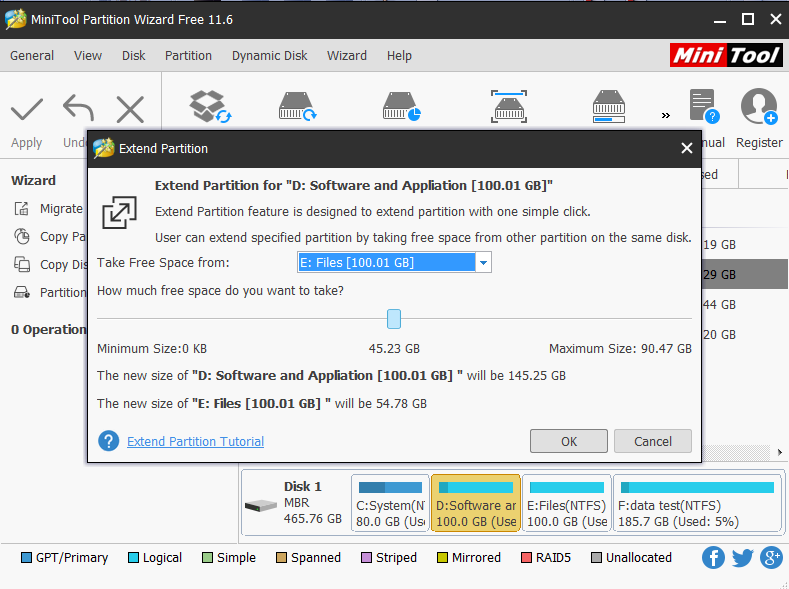This screenshot has width=789, height=589.
Task: Click the Register user icon
Action: point(759,106)
